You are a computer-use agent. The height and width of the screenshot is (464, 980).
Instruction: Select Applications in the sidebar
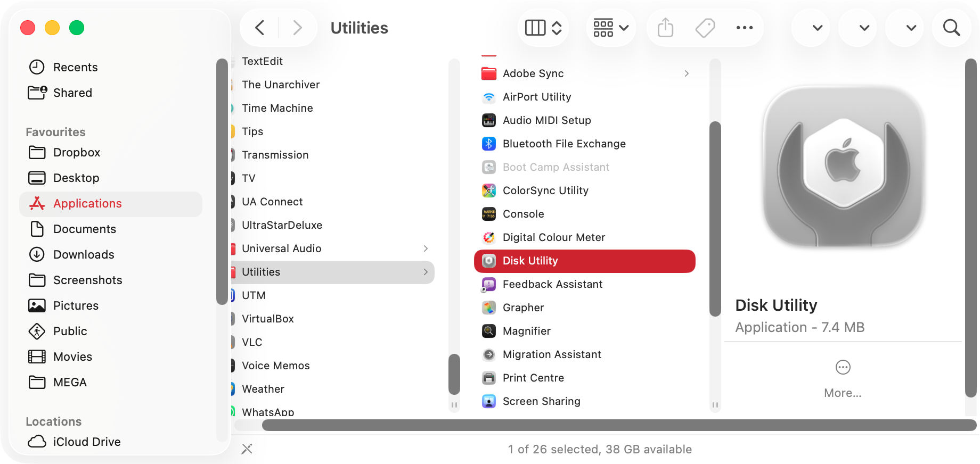pyautogui.click(x=111, y=203)
